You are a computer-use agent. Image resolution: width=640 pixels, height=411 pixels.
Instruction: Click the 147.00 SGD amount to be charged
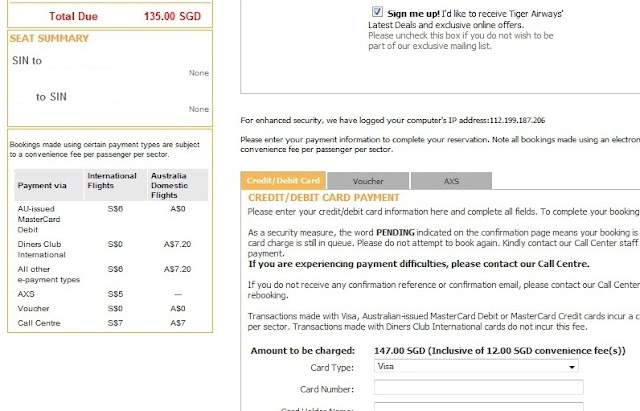click(394, 351)
